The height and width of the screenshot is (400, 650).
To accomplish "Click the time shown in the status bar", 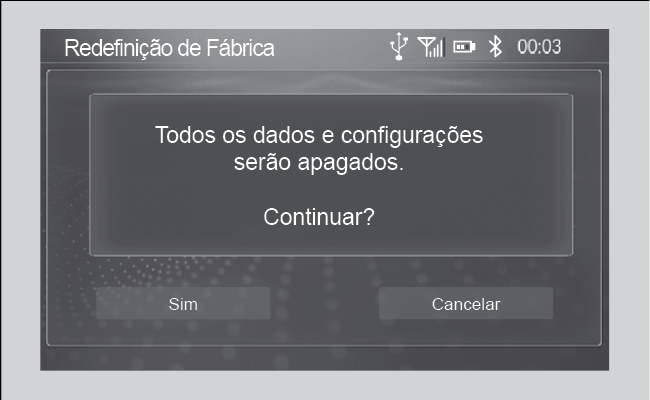I will click(539, 47).
